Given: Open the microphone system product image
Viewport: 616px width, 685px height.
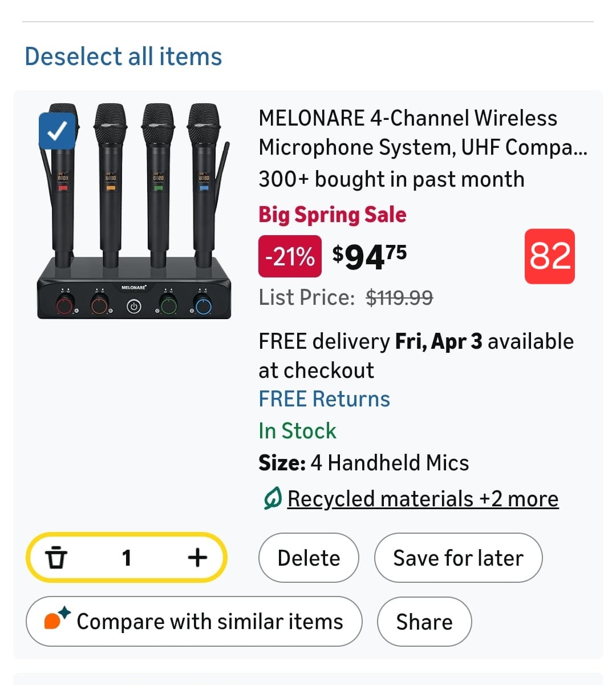Looking at the screenshot, I should [135, 211].
